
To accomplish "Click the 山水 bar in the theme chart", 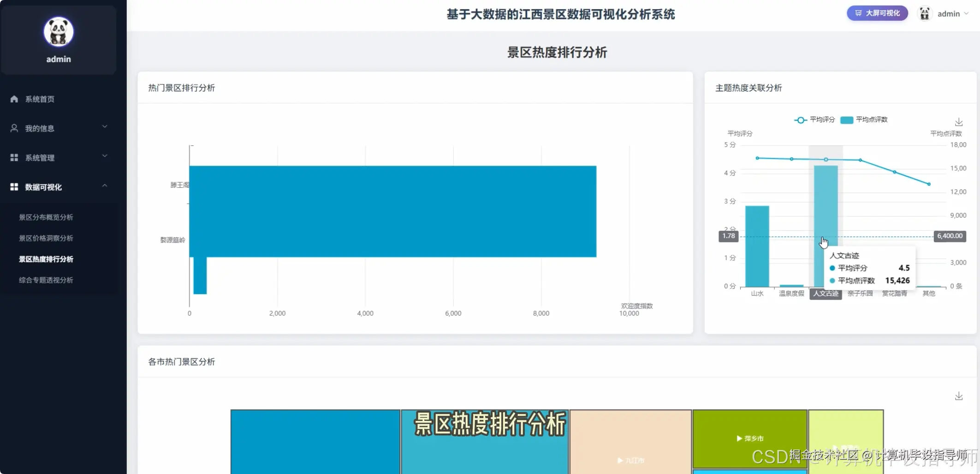I will click(757, 246).
